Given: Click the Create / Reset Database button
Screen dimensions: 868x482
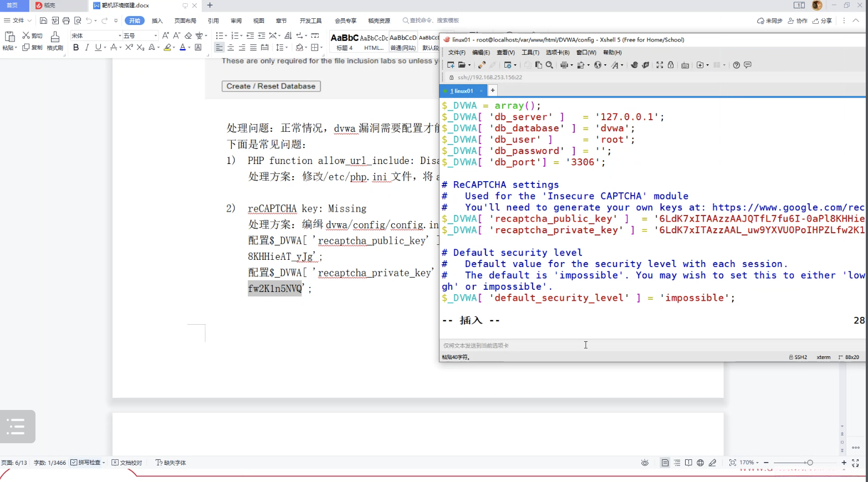Looking at the screenshot, I should (271, 86).
